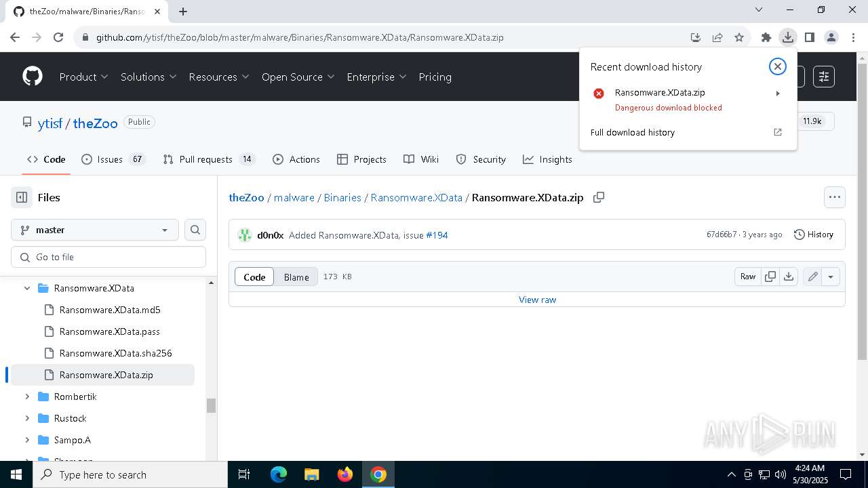Open ytisf owner link

[x=50, y=123]
